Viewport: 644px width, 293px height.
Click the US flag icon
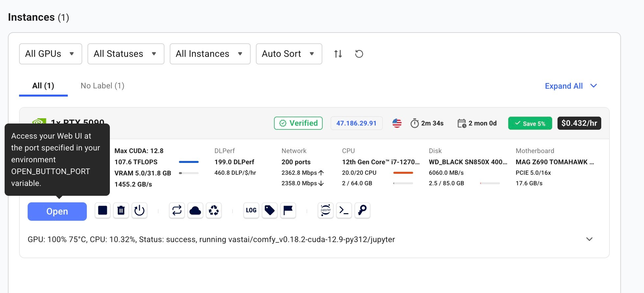[397, 123]
